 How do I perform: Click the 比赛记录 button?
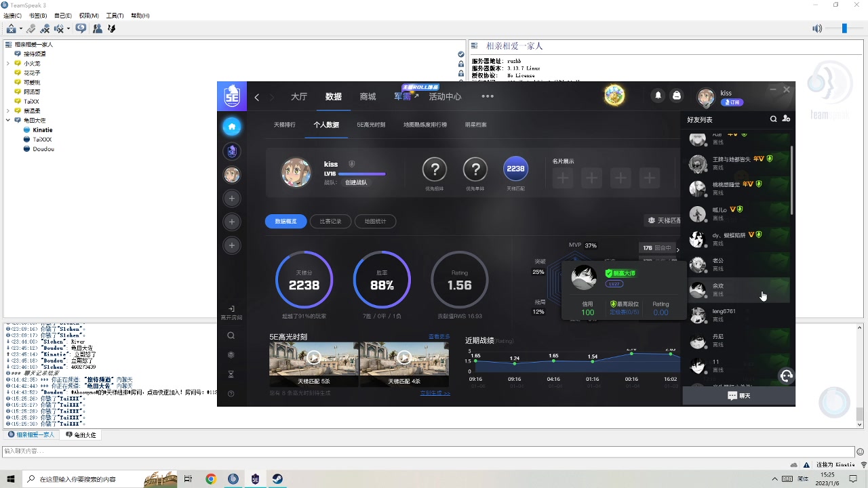point(331,221)
